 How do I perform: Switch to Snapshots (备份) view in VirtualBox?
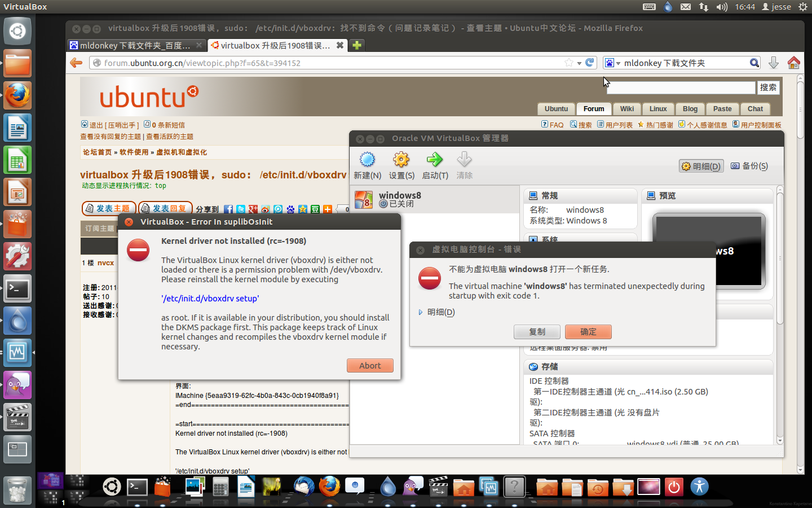pos(749,166)
